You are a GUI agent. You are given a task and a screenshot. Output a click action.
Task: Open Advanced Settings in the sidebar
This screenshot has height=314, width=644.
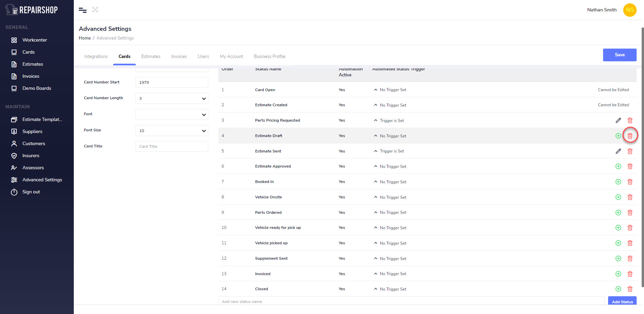click(x=42, y=180)
